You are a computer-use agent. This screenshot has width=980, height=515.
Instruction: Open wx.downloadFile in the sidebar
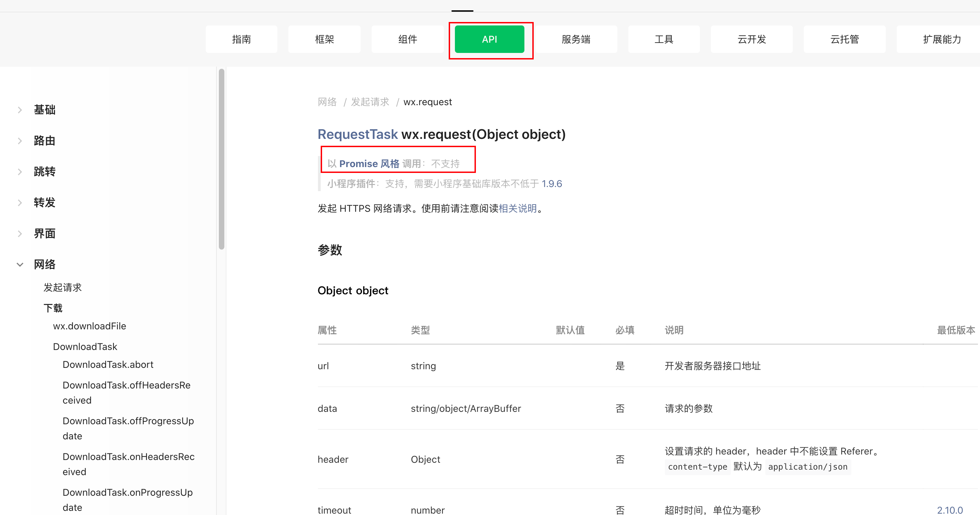(89, 326)
